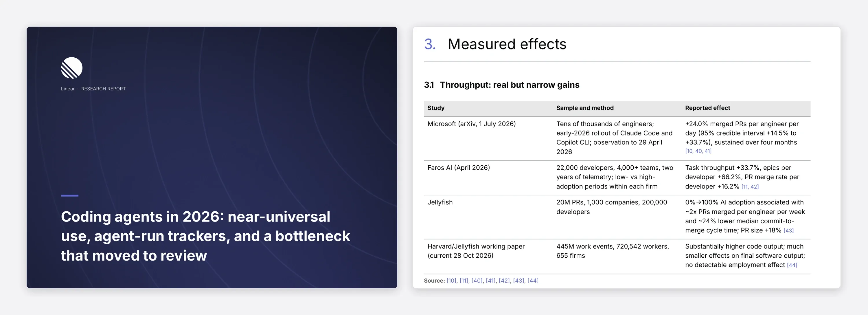Screen dimensions: 868x315
Task: Click the 'Source:' label under the table
Action: pos(434,281)
